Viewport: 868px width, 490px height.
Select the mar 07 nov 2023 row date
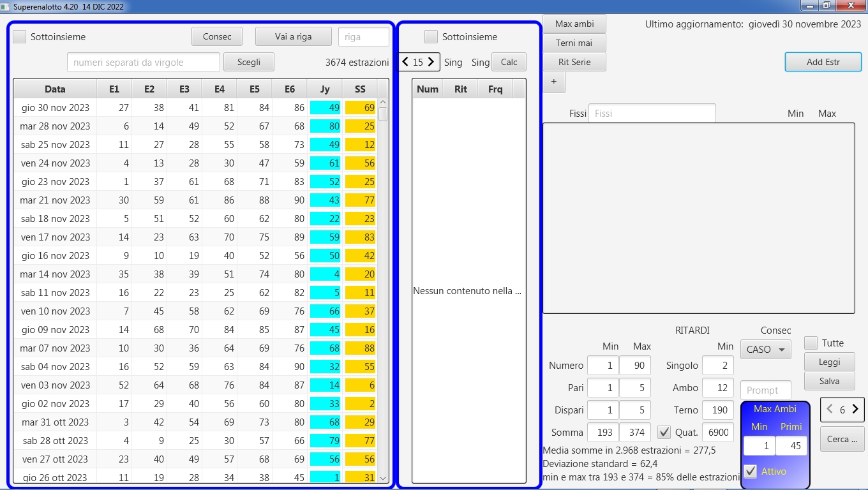pos(55,348)
